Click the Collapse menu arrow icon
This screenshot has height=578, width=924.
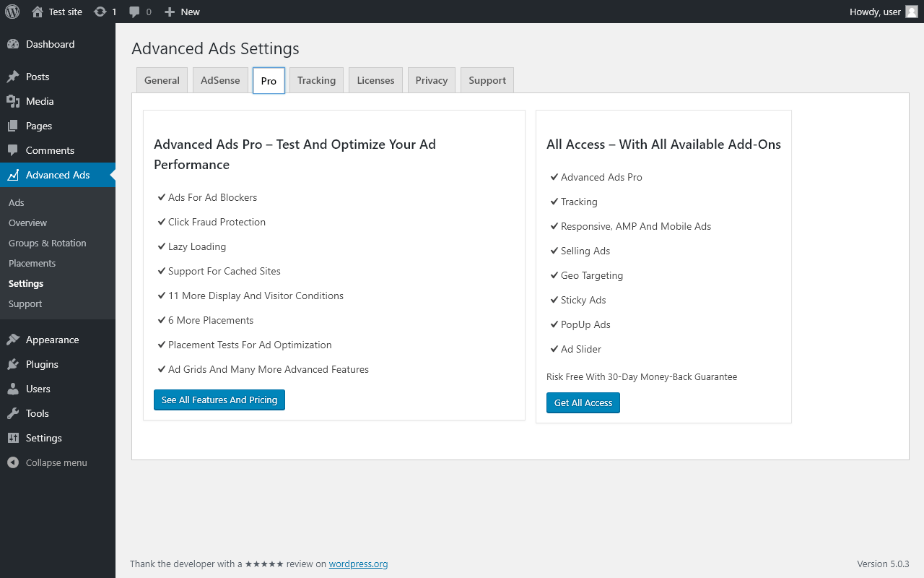(x=13, y=462)
